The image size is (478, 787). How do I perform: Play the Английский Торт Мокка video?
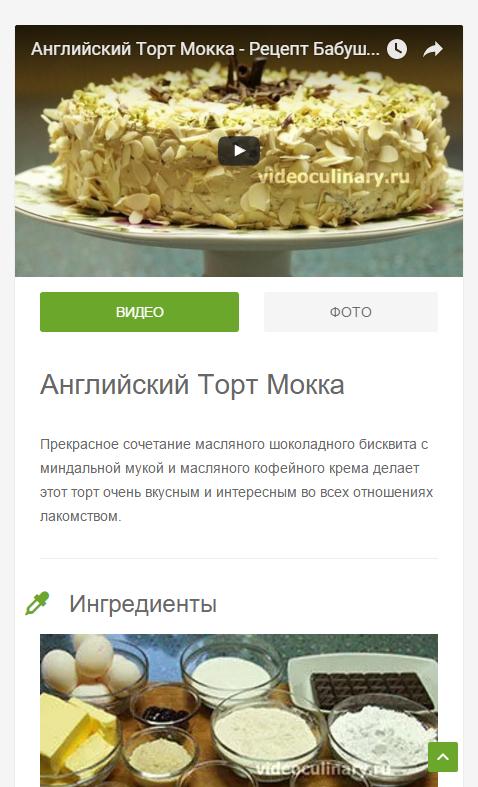pos(239,151)
